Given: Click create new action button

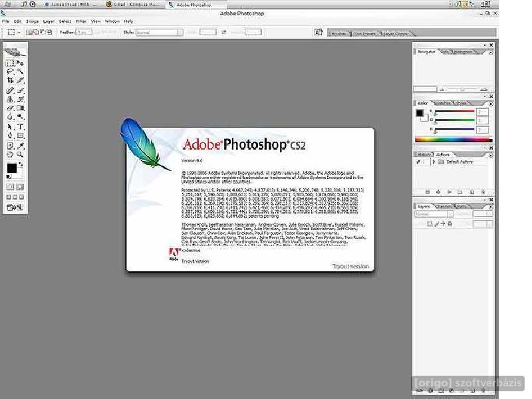Looking at the screenshot, I should [471, 192].
